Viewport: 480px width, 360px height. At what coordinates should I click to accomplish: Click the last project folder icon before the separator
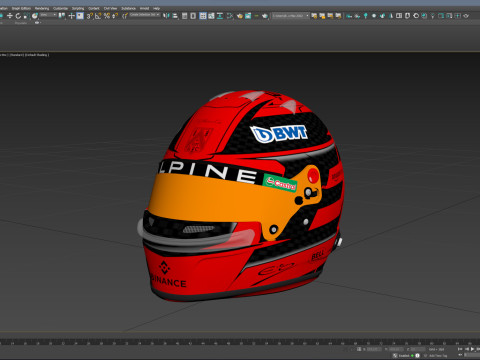pos(338,16)
